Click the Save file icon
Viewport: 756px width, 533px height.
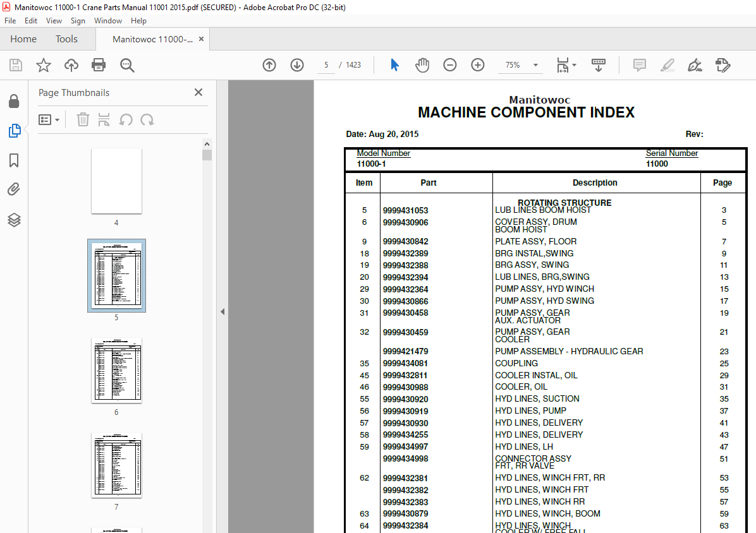coord(16,65)
